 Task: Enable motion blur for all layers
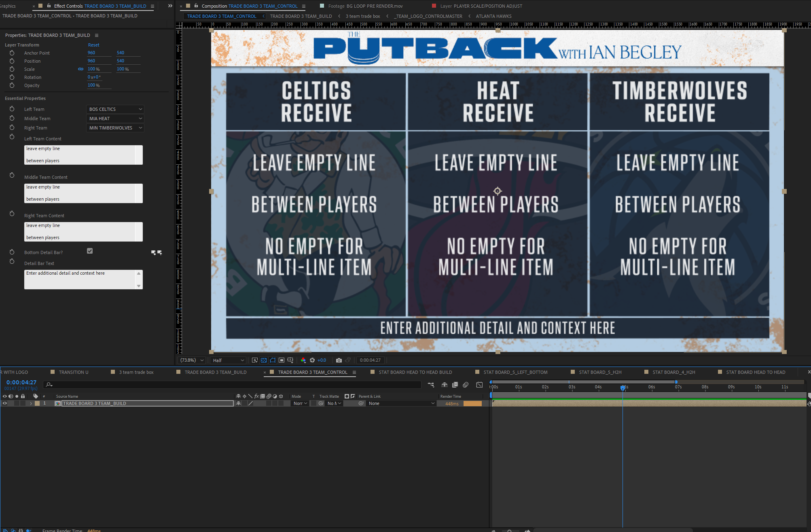(x=466, y=385)
